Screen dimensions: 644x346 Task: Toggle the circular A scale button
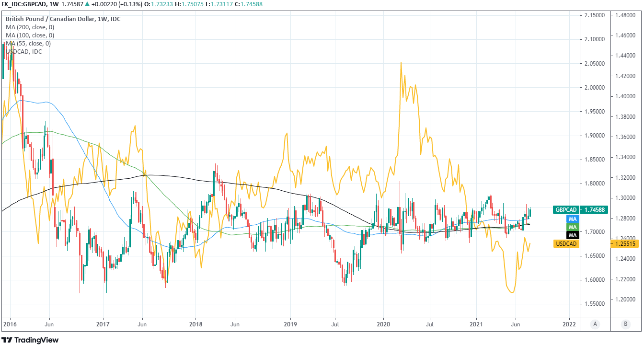[595, 324]
